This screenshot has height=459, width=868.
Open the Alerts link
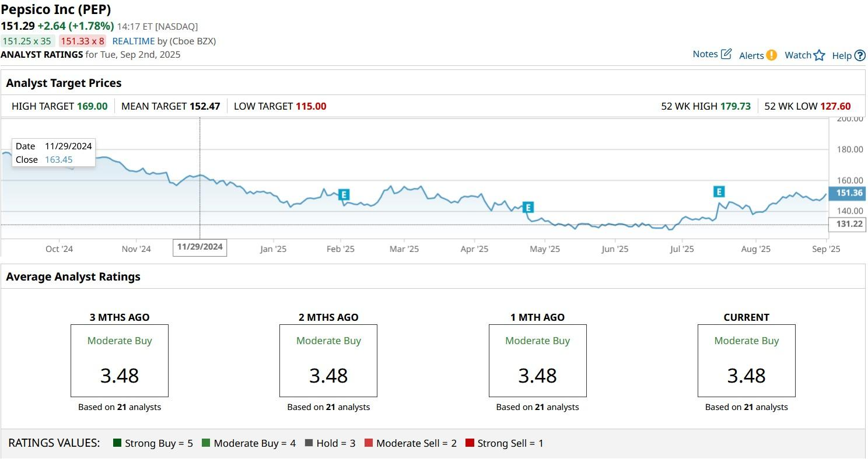click(x=751, y=55)
